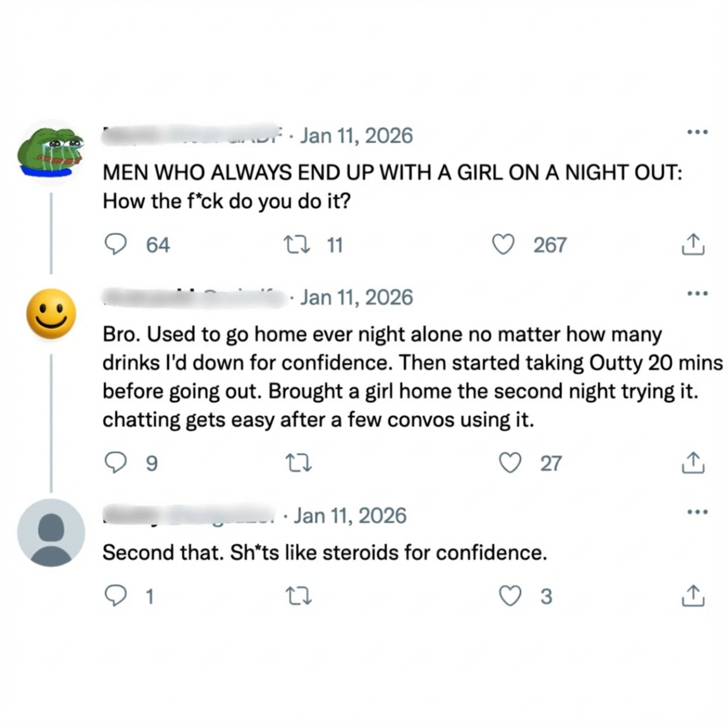The image size is (728, 728).
Task: Share the steroids for confidence comment
Action: [693, 596]
